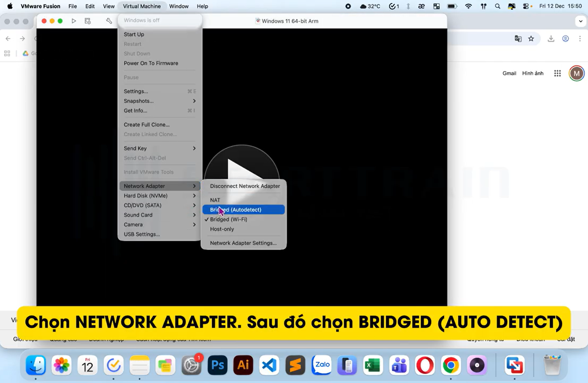Open Network Adapter Settings...

pos(243,243)
